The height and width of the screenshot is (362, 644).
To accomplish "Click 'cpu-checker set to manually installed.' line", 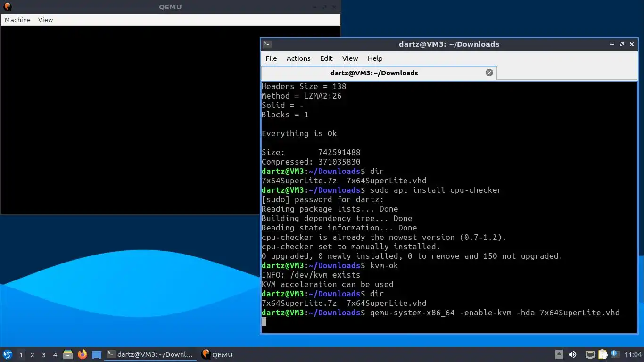I will [351, 247].
